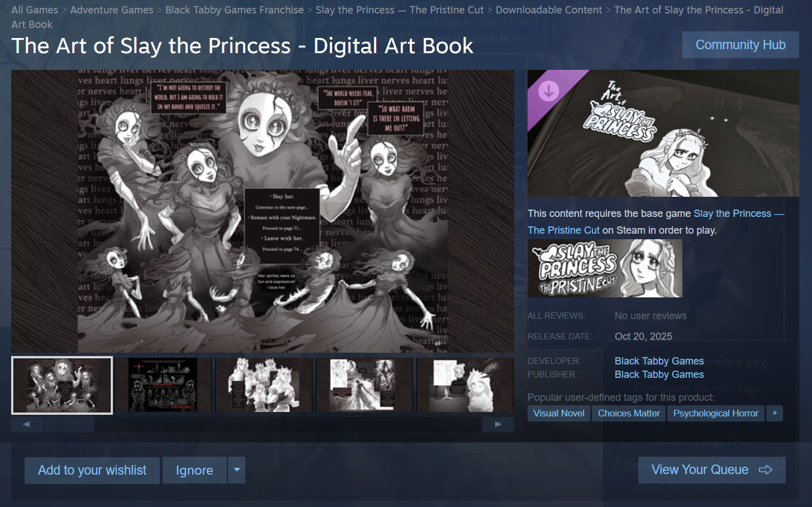Click the plus icon to add tags
Image resolution: width=812 pixels, height=507 pixels.
coord(775,413)
